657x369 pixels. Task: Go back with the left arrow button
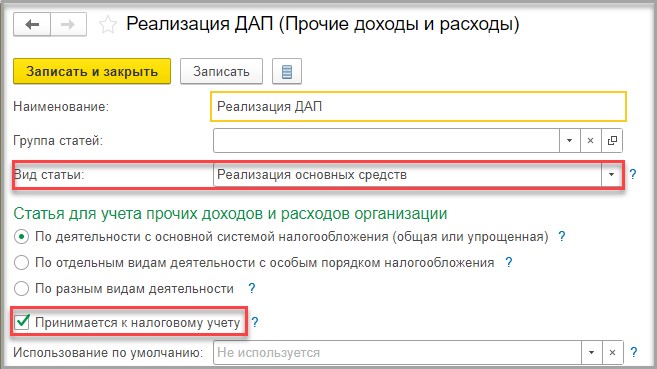[32, 25]
